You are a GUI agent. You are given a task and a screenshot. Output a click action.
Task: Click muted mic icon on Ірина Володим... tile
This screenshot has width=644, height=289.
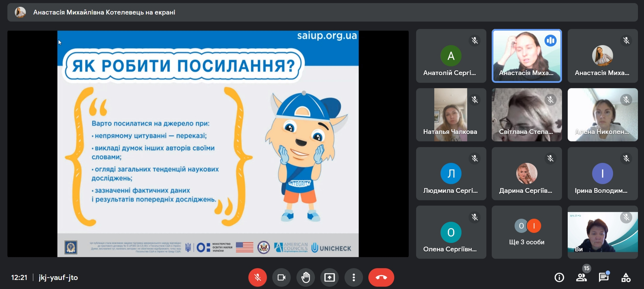626,158
